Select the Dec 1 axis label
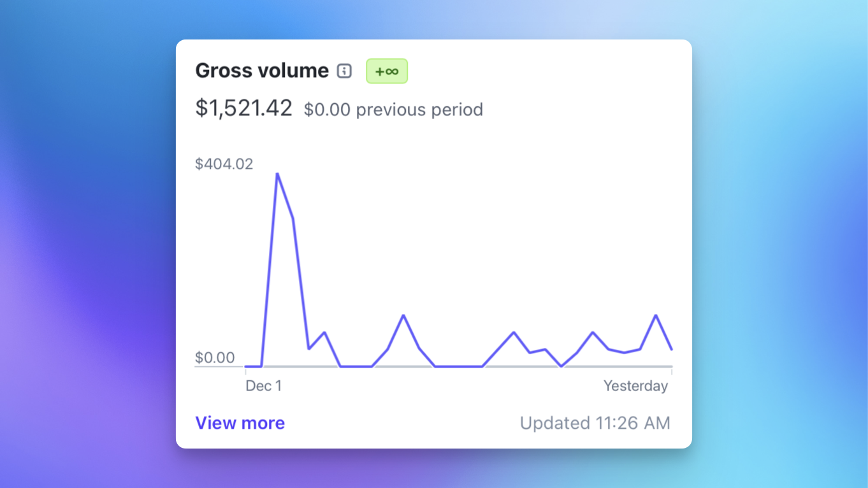 pyautogui.click(x=263, y=385)
